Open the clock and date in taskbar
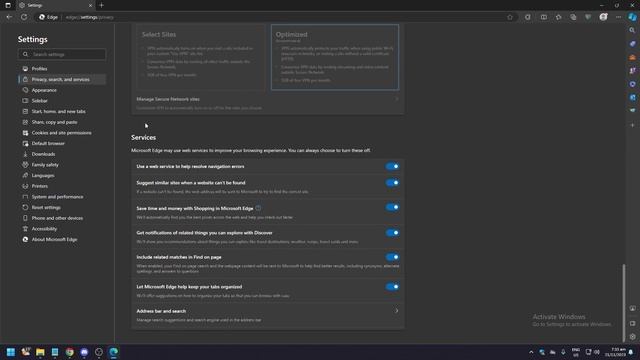Image resolution: width=640 pixels, height=360 pixels. pos(616,352)
